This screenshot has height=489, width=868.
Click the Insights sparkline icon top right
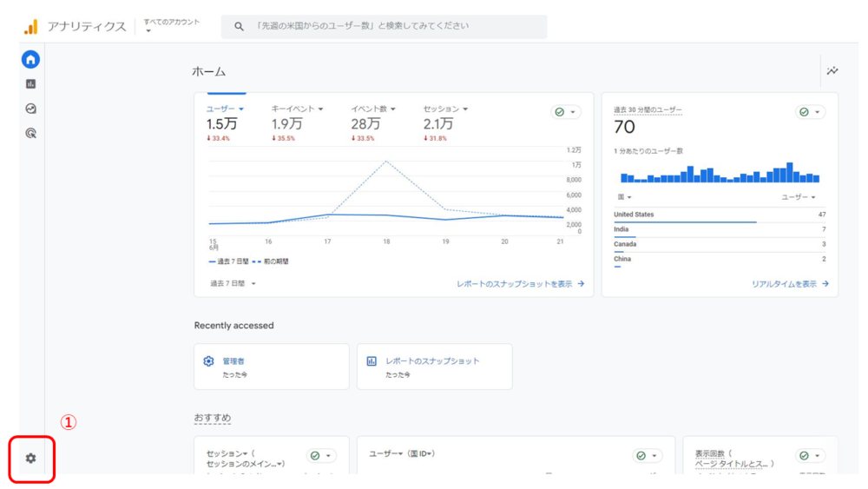(x=832, y=71)
